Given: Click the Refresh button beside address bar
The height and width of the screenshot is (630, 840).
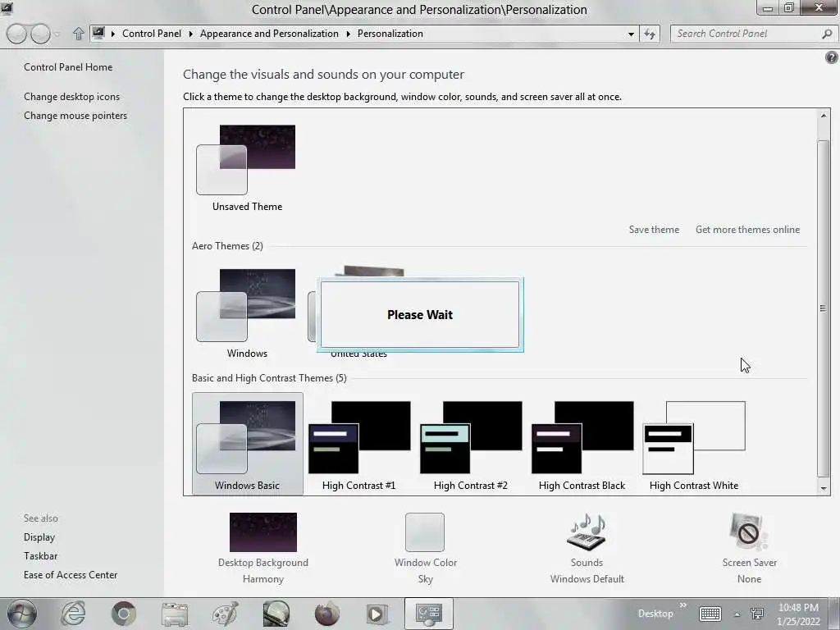Looking at the screenshot, I should point(650,34).
